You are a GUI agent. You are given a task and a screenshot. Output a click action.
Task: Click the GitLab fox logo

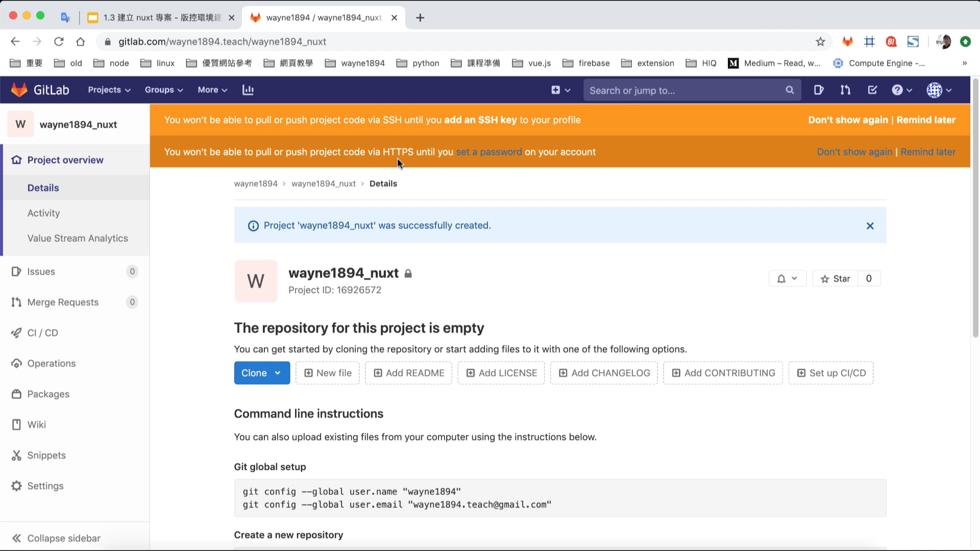point(19,90)
